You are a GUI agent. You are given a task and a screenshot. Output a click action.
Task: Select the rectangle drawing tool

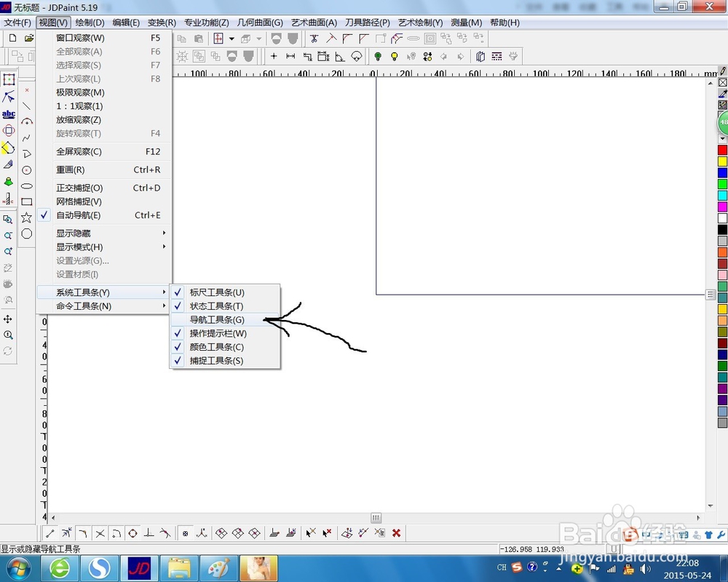pyautogui.click(x=26, y=202)
